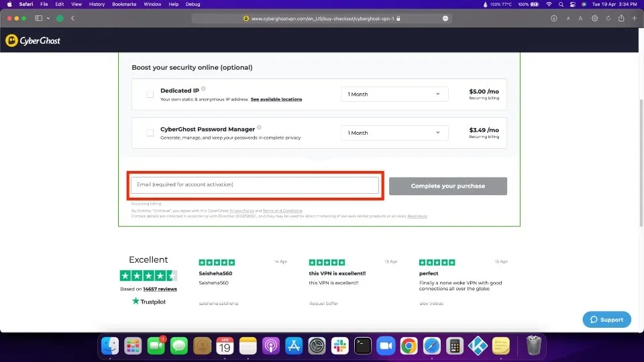Screen dimensions: 644x362
Task: Open the Safari sidebar panel
Action: (x=39, y=18)
